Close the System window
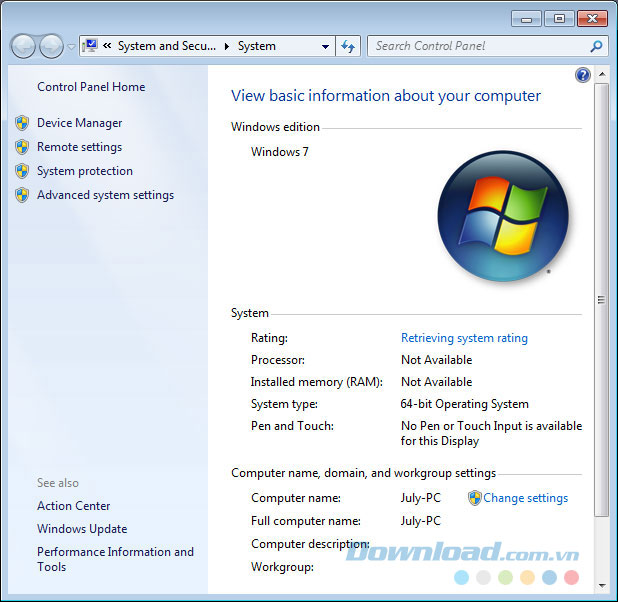The height and width of the screenshot is (602, 618). (x=592, y=19)
